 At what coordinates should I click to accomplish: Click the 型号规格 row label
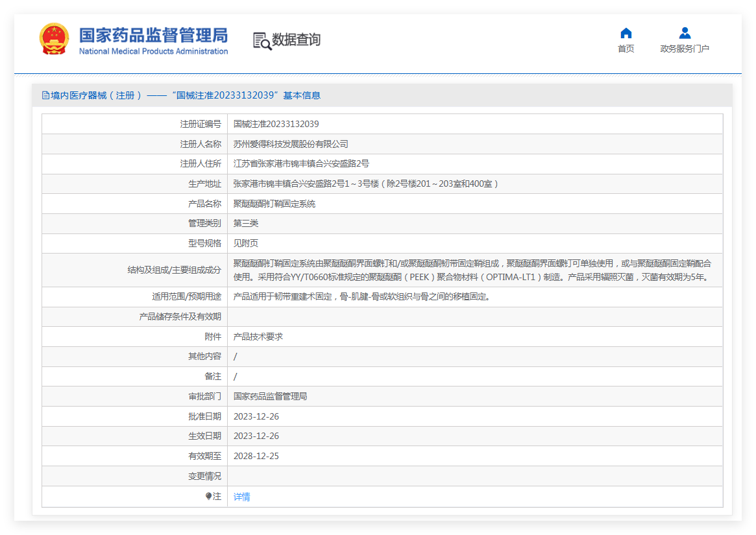205,243
